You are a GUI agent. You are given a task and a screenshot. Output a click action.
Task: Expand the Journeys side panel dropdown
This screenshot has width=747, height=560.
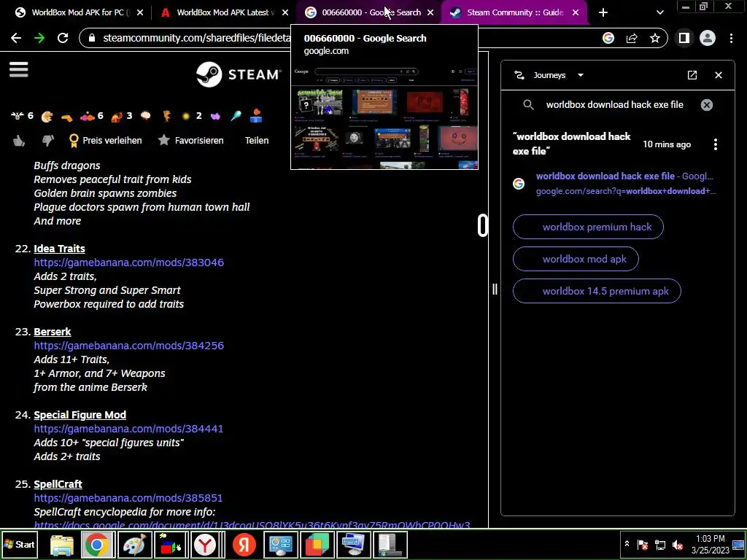[x=580, y=75]
